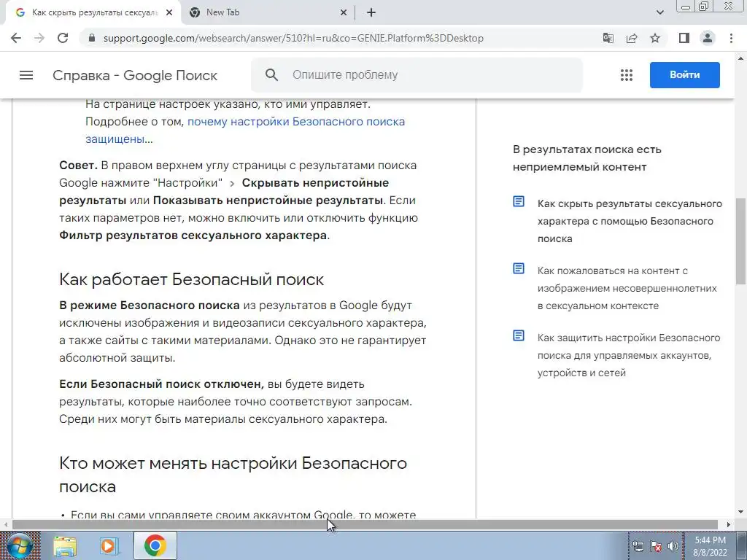The image size is (747, 560).
Task: Open the Chrome profile avatar
Action: (x=708, y=38)
